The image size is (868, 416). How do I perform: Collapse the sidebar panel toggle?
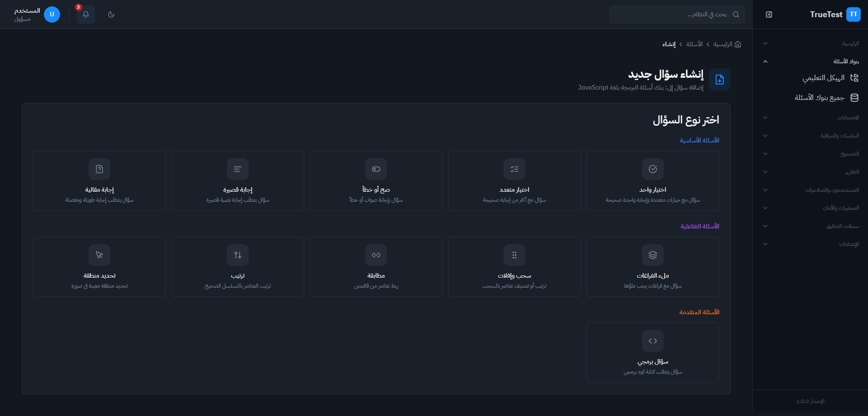pyautogui.click(x=769, y=14)
